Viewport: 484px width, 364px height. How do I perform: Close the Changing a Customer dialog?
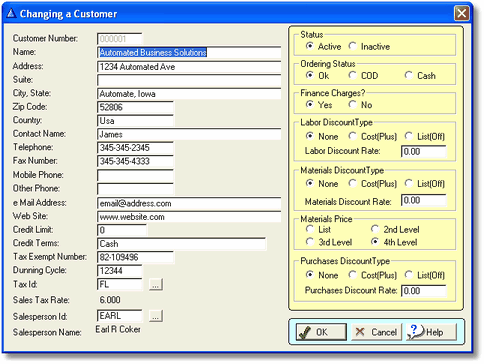462,13
